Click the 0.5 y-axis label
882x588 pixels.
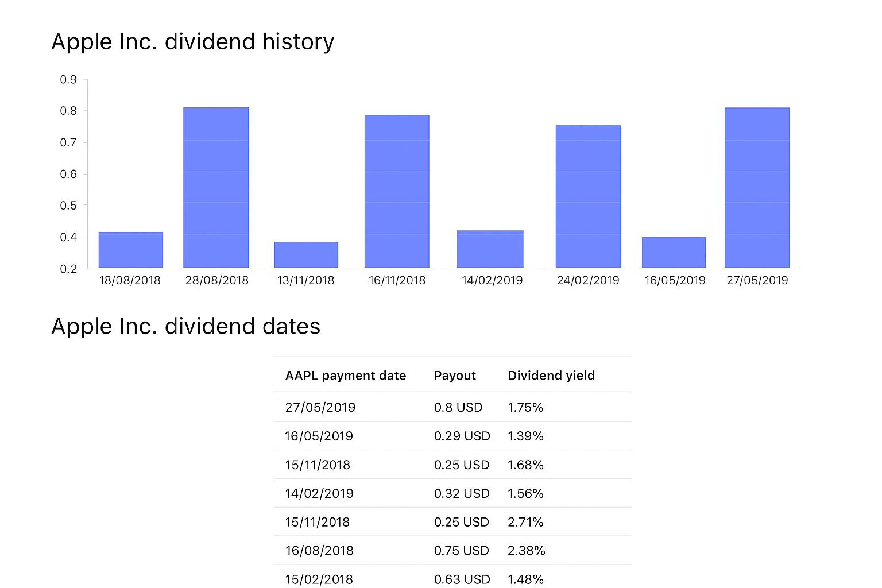coord(68,205)
